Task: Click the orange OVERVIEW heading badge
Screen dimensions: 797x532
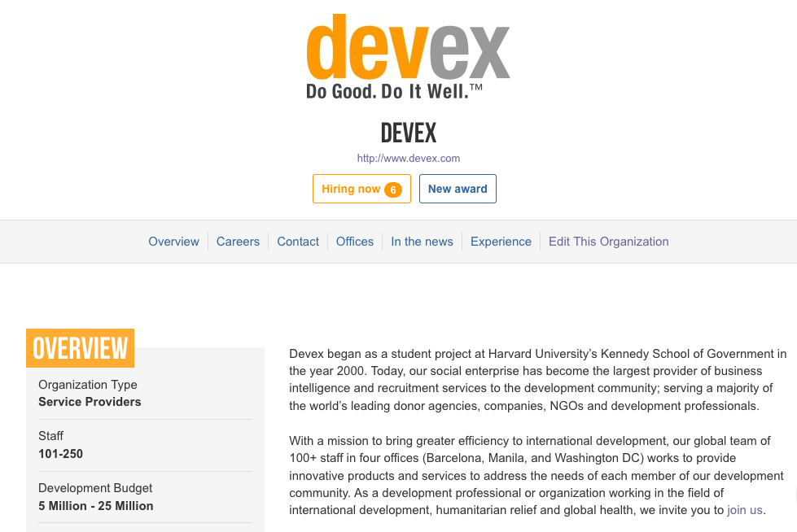Action: click(x=81, y=348)
